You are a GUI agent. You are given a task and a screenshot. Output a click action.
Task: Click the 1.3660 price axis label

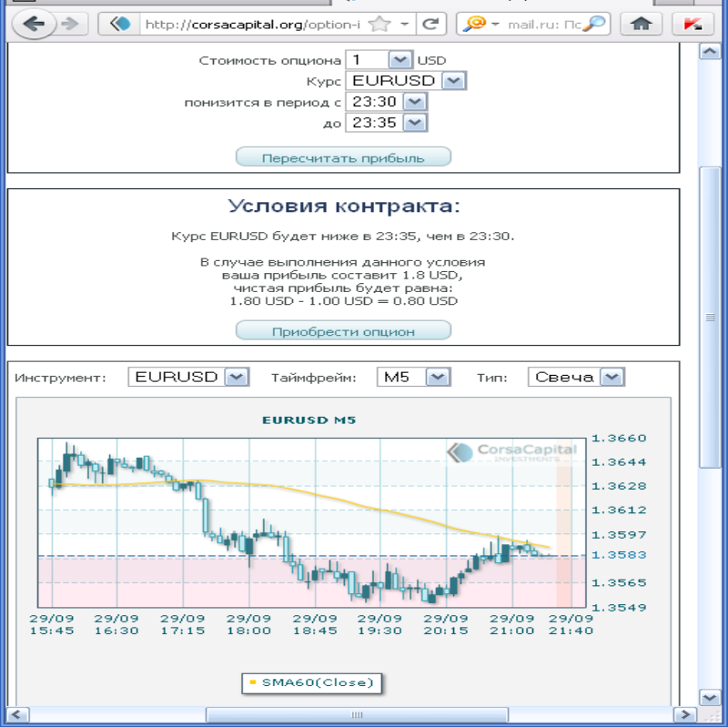[619, 439]
